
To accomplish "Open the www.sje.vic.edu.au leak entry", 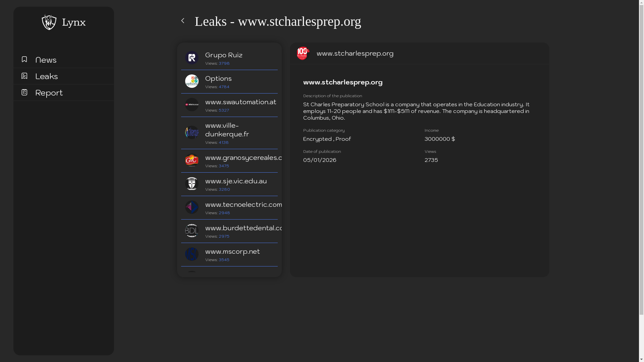I will pos(236,181).
